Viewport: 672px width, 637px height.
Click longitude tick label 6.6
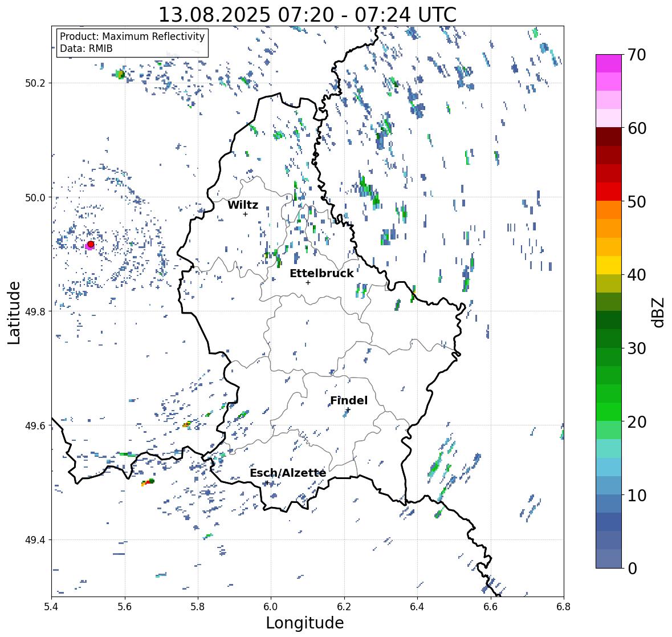[x=491, y=607]
